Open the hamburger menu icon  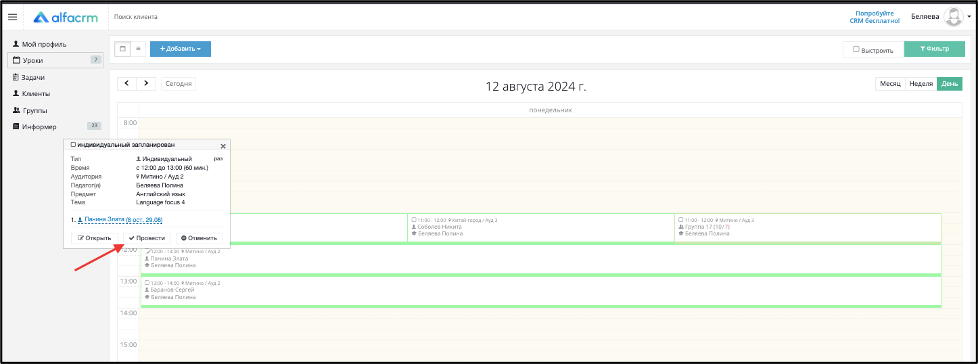[12, 17]
